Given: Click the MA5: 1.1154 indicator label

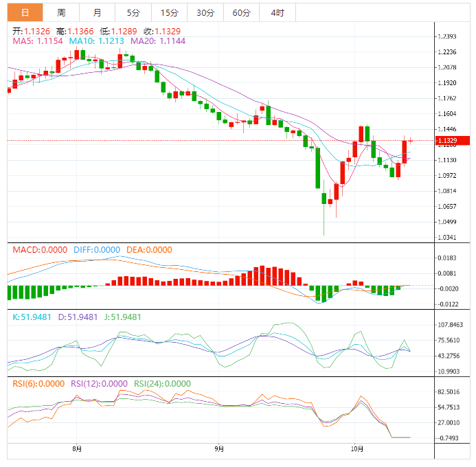Looking at the screenshot, I should pos(38,41).
